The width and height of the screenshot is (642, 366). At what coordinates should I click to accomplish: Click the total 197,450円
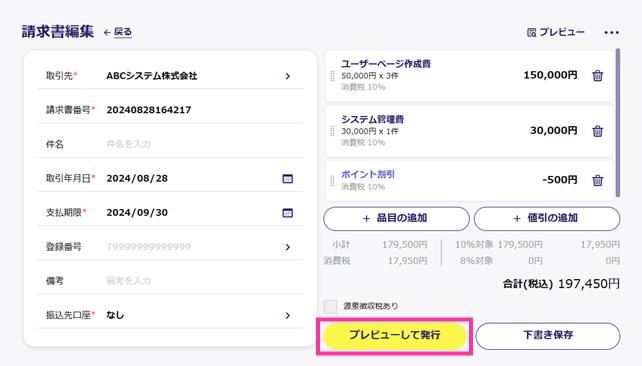589,284
